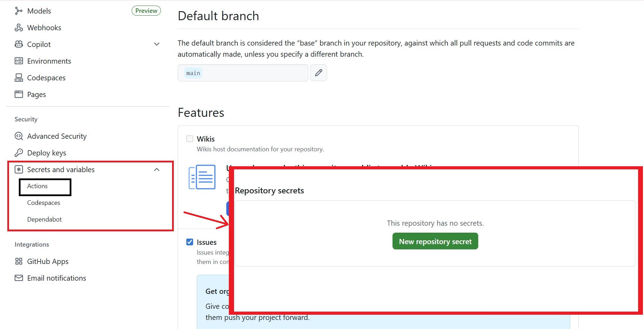Open Environments using its sidebar icon
The width and height of the screenshot is (644, 329).
tap(18, 61)
